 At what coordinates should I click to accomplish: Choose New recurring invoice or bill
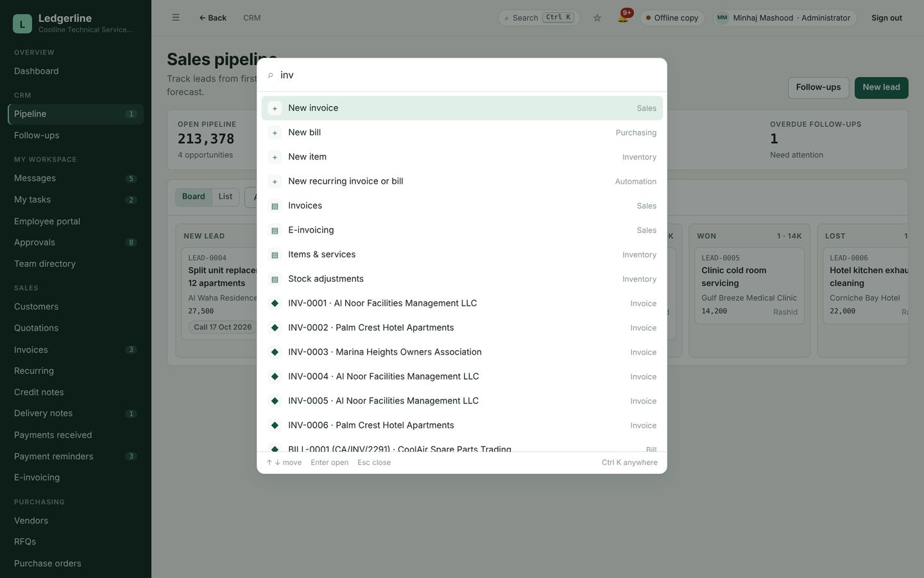point(462,181)
